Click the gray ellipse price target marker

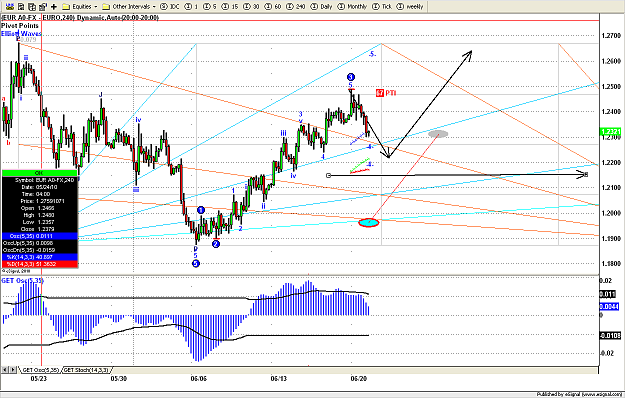(x=438, y=134)
